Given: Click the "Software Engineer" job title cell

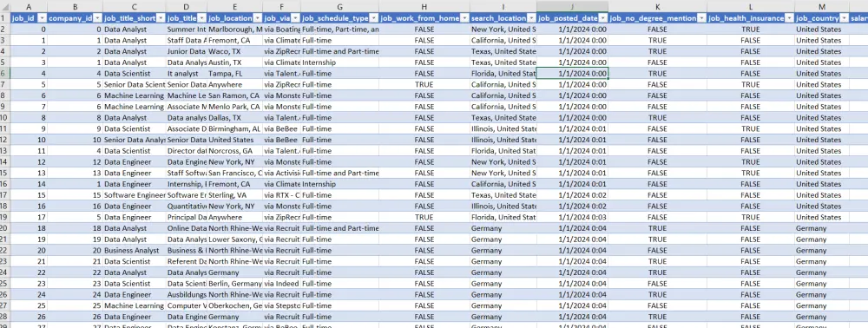Looking at the screenshot, I should (134, 195).
